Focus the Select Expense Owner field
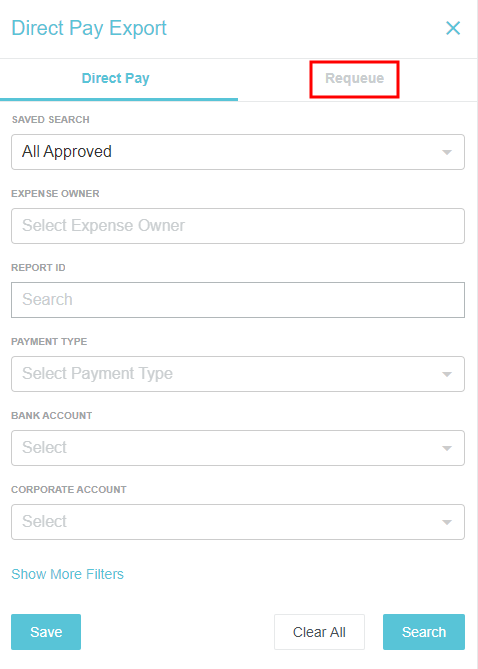Viewport: 478px width, 669px height. pyautogui.click(x=238, y=226)
